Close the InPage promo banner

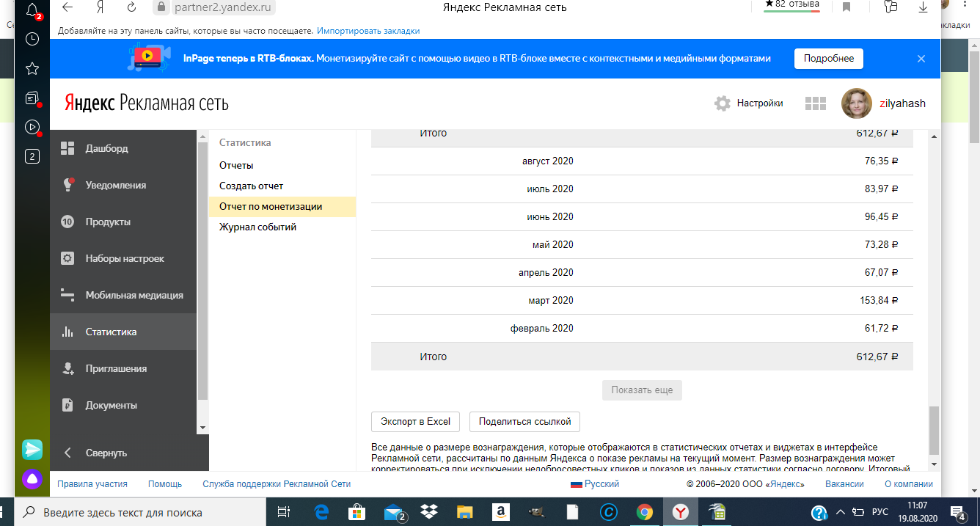921,59
